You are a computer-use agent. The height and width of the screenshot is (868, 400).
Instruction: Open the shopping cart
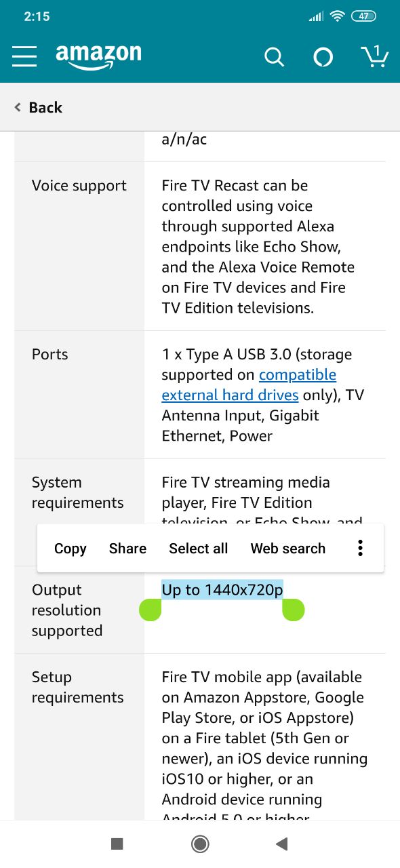tap(374, 56)
